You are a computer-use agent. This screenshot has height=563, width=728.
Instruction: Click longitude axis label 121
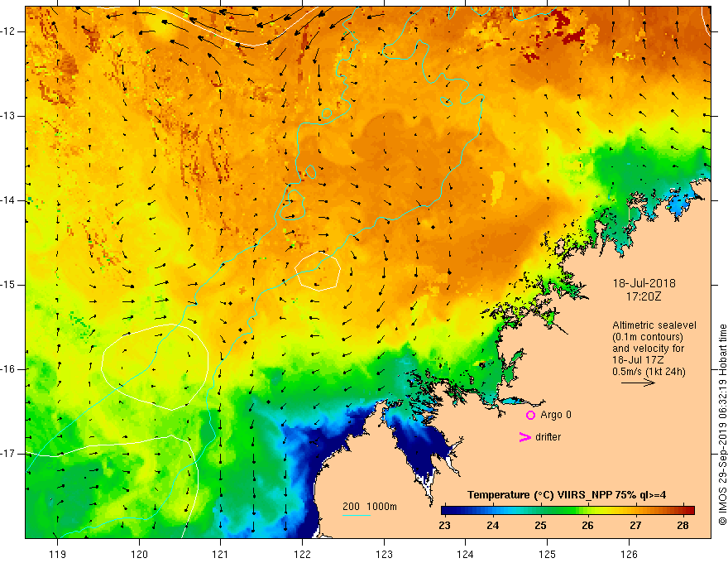point(221,554)
